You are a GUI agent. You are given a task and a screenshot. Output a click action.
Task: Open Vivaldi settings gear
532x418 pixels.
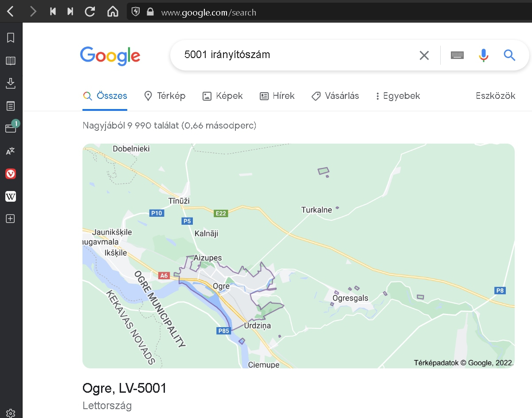tap(11, 413)
